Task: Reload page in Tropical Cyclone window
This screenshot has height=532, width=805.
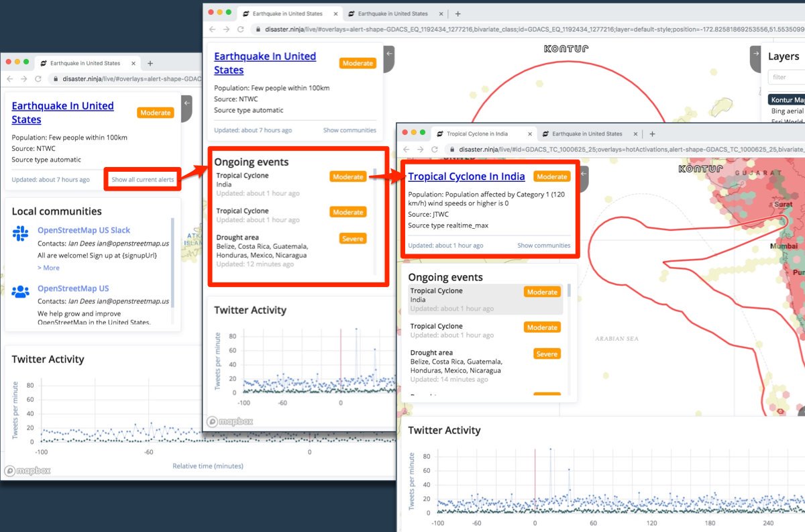Action: 434,150
